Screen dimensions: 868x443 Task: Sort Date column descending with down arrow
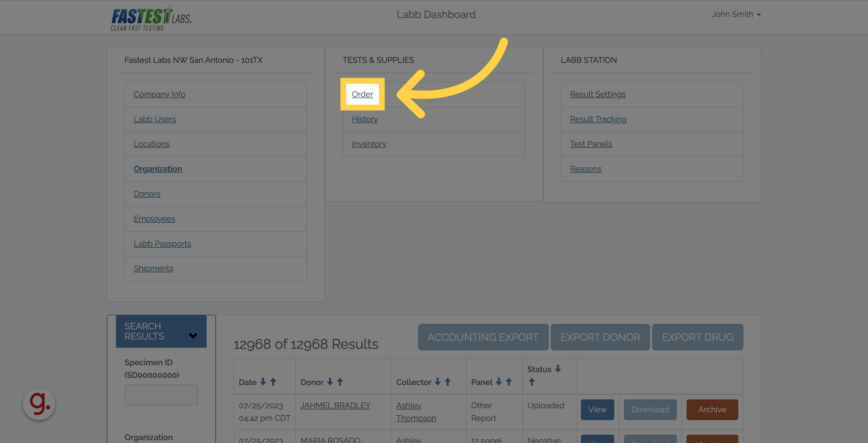point(263,382)
